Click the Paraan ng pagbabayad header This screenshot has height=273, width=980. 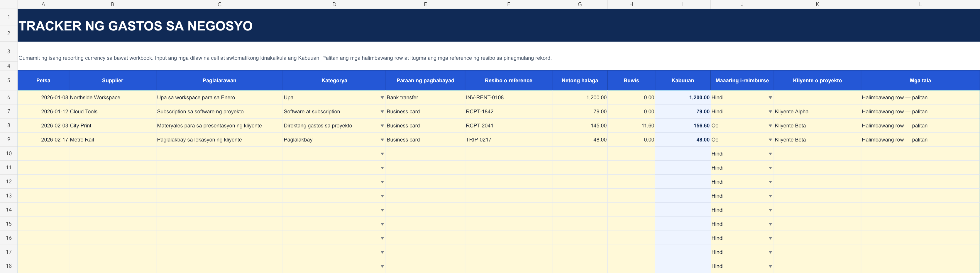[425, 80]
